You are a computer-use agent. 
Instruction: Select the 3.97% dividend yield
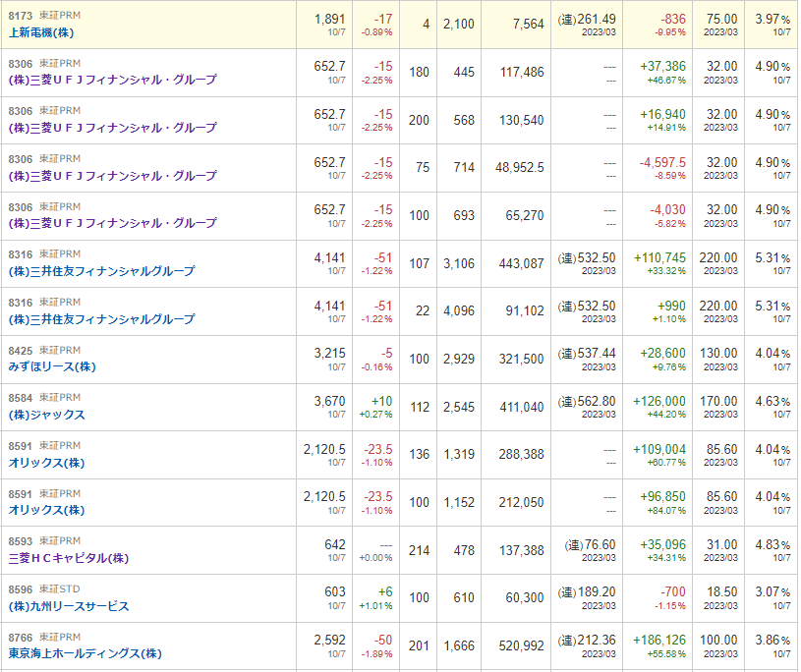click(772, 20)
